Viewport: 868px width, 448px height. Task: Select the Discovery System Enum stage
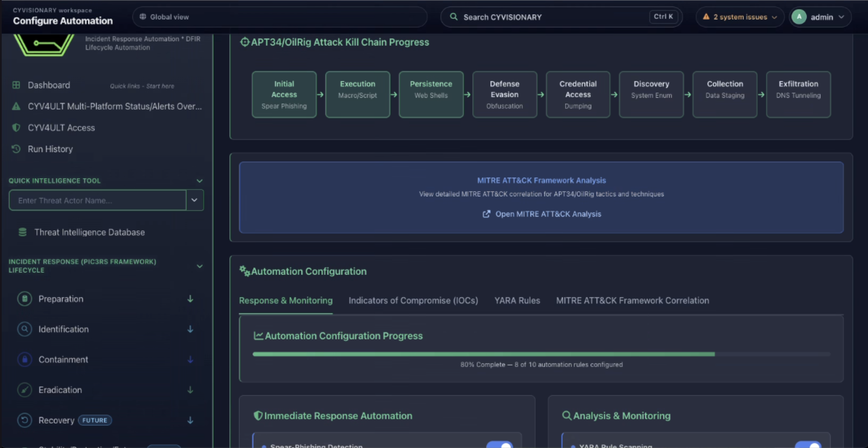click(651, 94)
